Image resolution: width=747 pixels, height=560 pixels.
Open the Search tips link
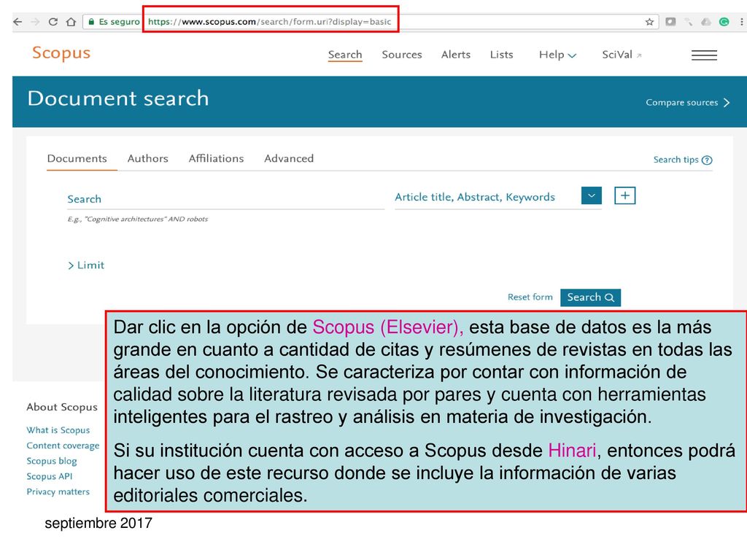coord(676,160)
